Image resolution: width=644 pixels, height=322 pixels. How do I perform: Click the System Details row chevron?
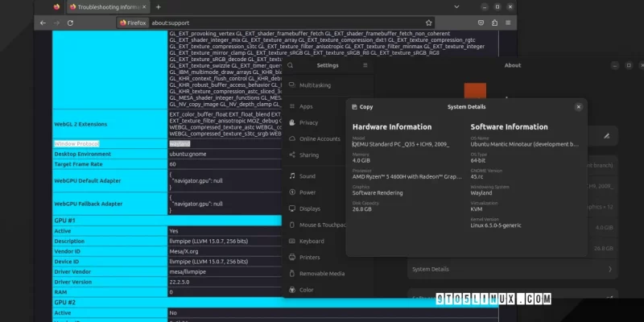point(610,269)
